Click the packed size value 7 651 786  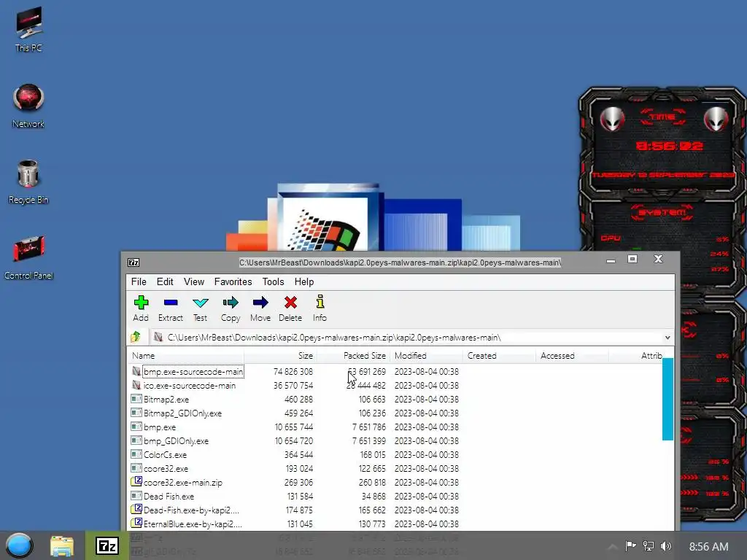click(x=369, y=427)
